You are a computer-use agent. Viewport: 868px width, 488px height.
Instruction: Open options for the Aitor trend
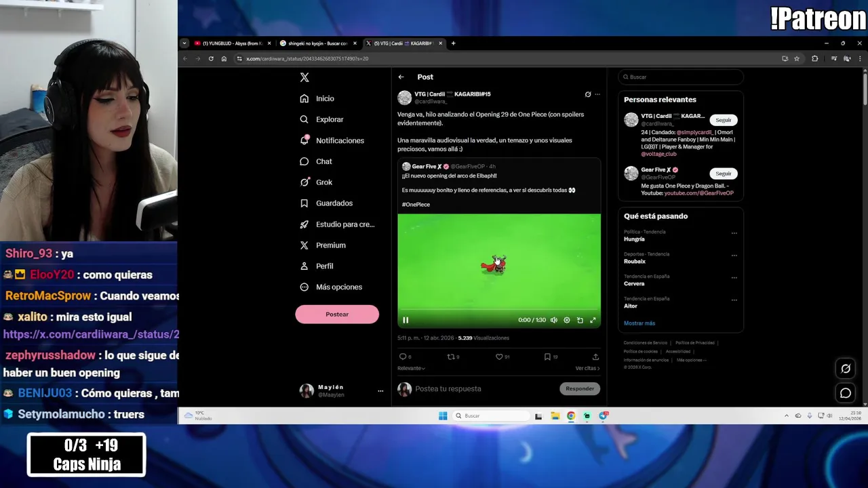(734, 300)
